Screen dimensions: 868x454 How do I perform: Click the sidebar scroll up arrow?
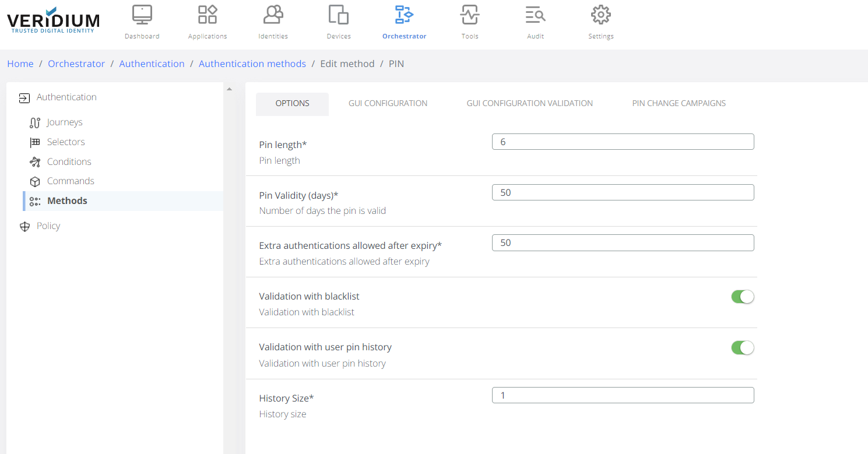coord(229,89)
